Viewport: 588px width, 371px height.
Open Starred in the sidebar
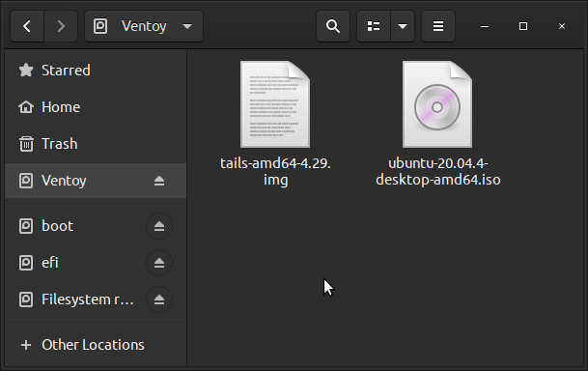coord(96,71)
